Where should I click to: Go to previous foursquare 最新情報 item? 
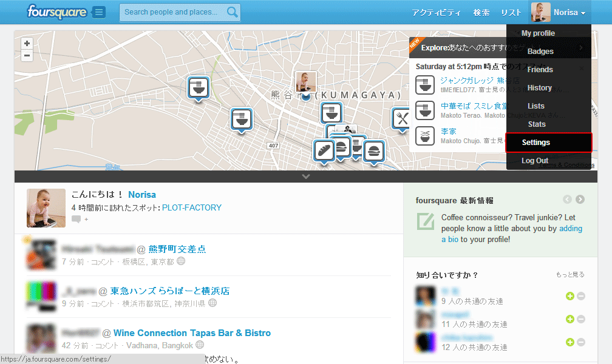click(567, 200)
